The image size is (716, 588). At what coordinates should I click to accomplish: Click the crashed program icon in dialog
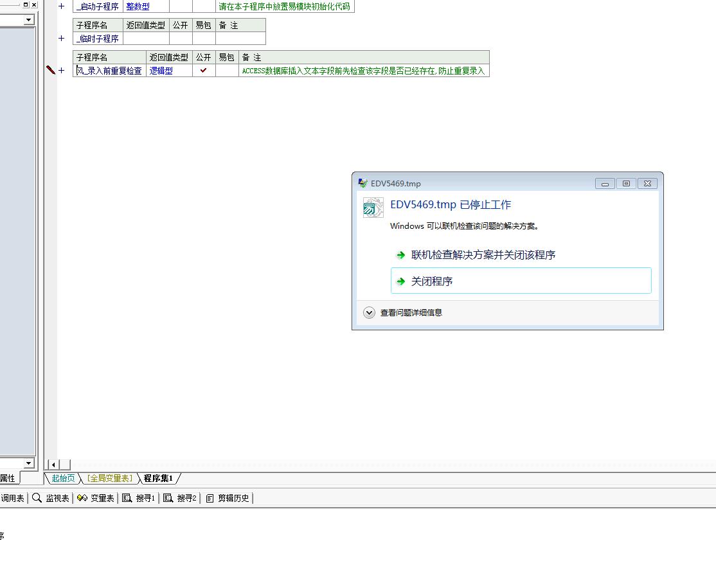373,208
